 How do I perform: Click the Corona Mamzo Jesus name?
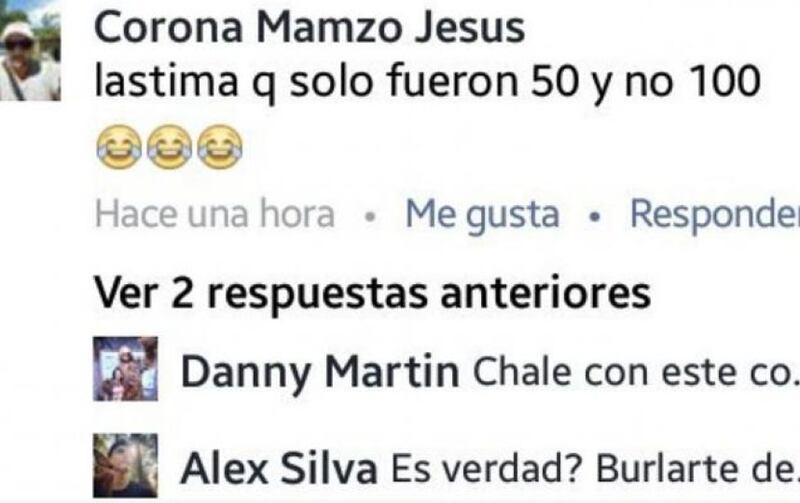tap(309, 28)
